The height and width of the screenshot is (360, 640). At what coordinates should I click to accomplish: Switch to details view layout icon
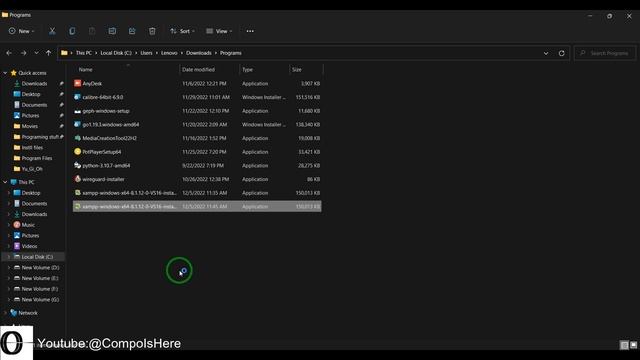pyautogui.click(x=624, y=345)
